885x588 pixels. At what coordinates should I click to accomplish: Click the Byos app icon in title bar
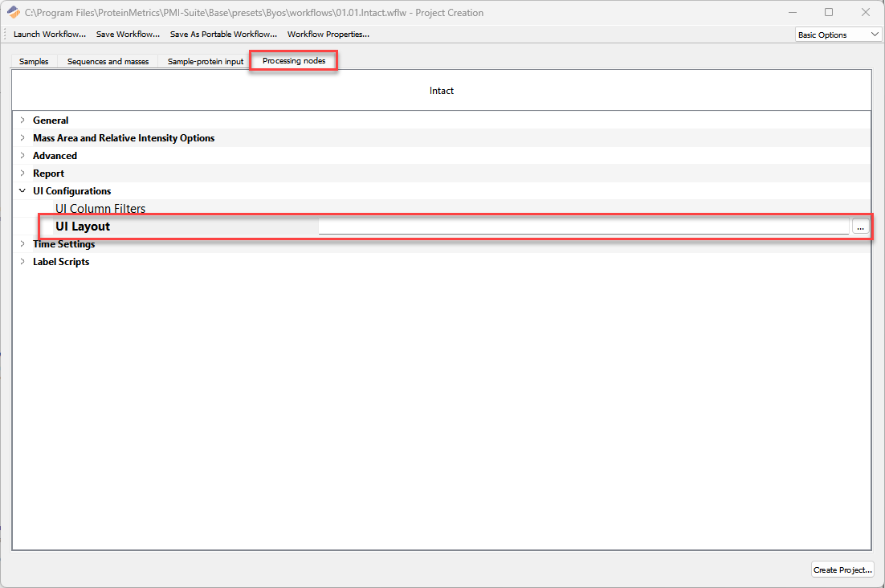pyautogui.click(x=14, y=12)
